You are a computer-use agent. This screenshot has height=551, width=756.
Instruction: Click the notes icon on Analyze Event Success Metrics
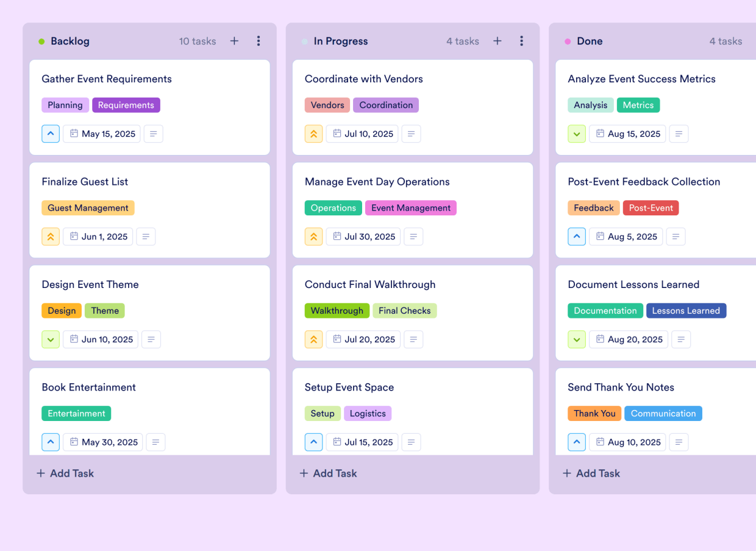click(x=679, y=134)
